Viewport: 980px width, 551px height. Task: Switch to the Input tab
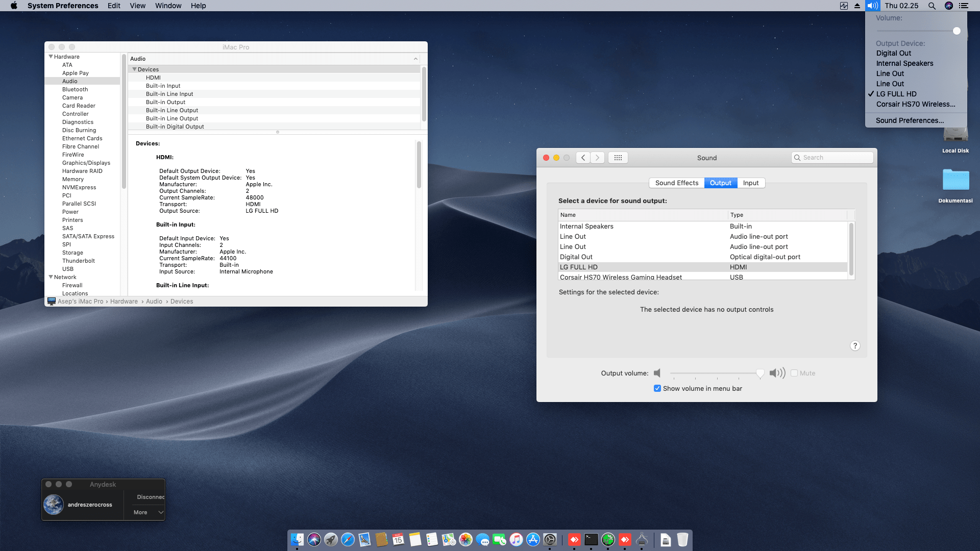coord(751,183)
